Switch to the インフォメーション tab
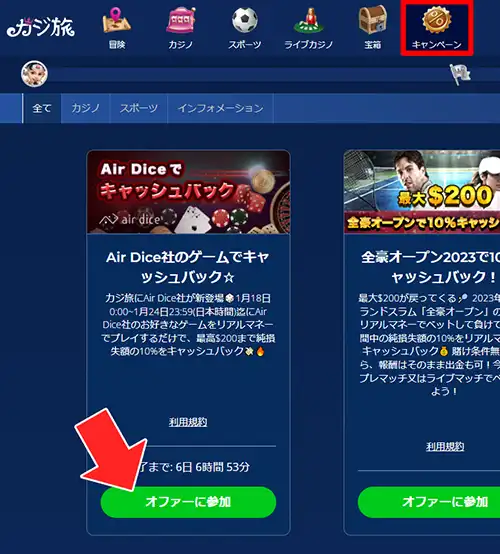The image size is (500, 554). coord(220,108)
